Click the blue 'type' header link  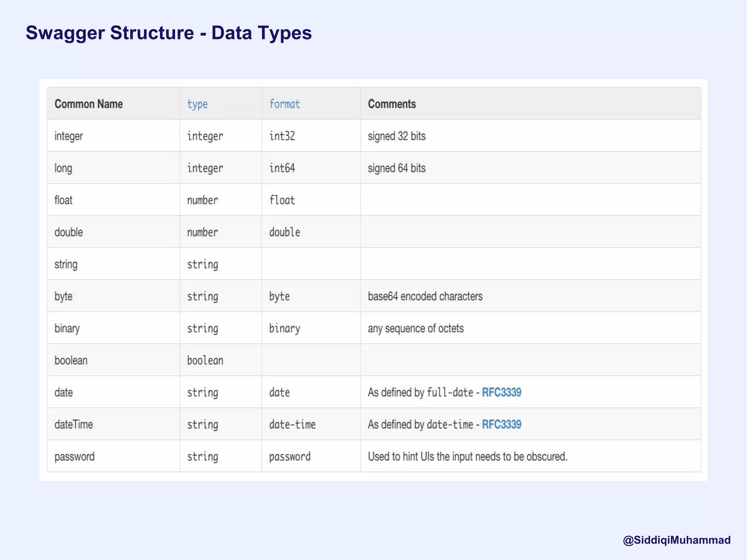click(x=197, y=104)
